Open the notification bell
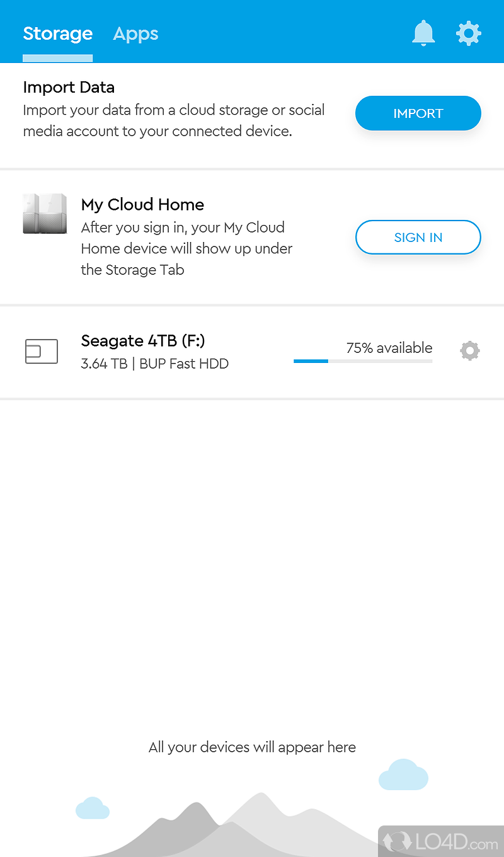Image resolution: width=504 pixels, height=857 pixels. [423, 33]
